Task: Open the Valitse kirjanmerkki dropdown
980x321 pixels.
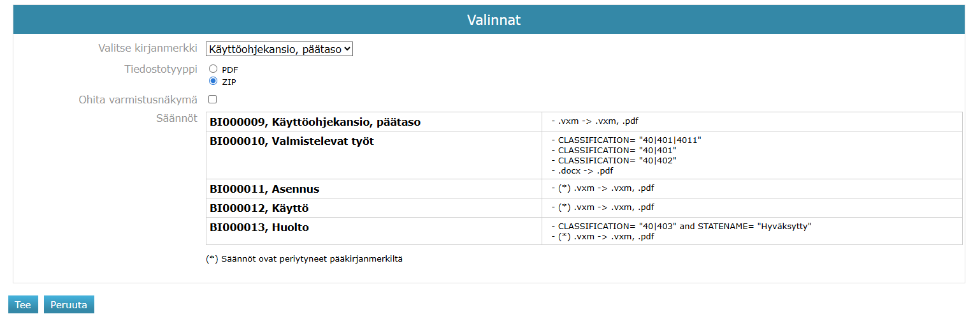Action: tap(278, 49)
